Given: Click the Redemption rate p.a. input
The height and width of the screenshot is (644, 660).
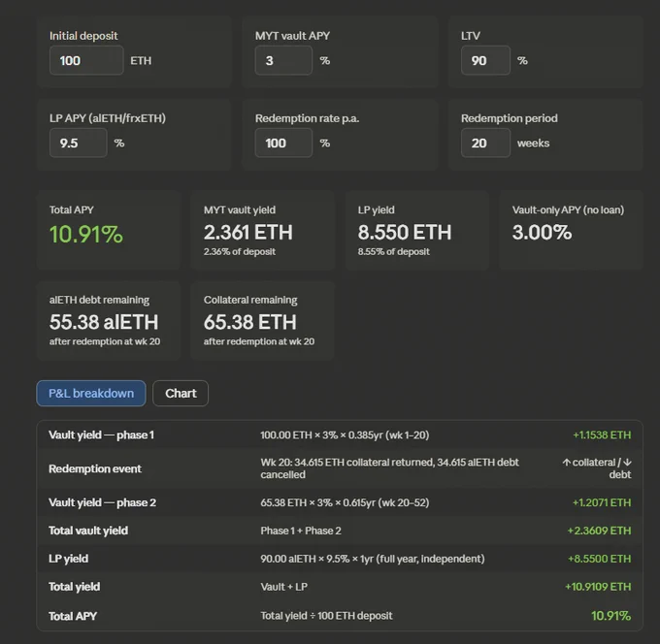Looking at the screenshot, I should coord(283,143).
